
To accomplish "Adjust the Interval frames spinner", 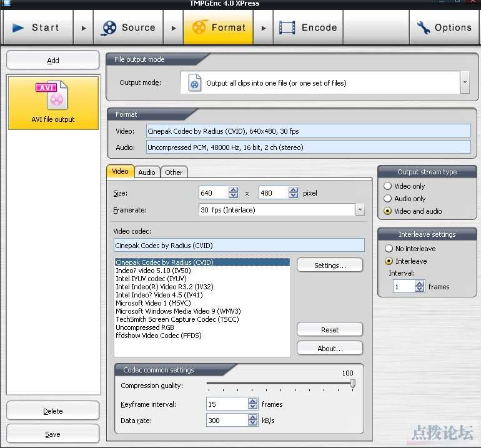I will coord(420,287).
